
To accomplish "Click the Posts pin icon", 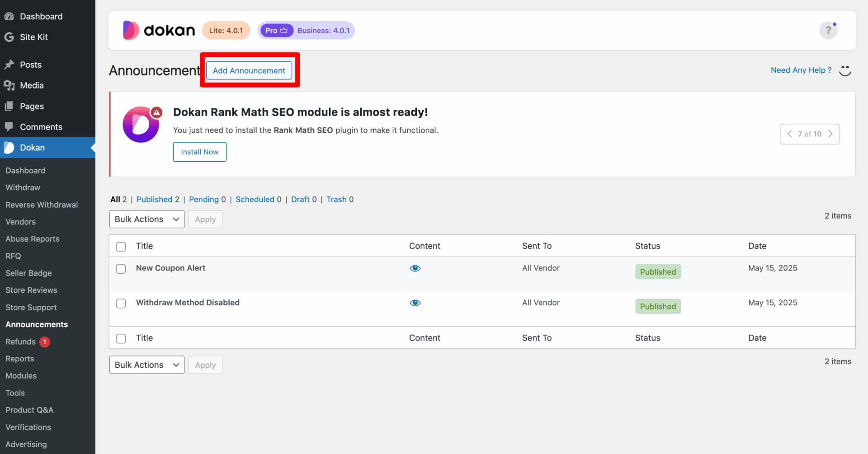I will (9, 65).
